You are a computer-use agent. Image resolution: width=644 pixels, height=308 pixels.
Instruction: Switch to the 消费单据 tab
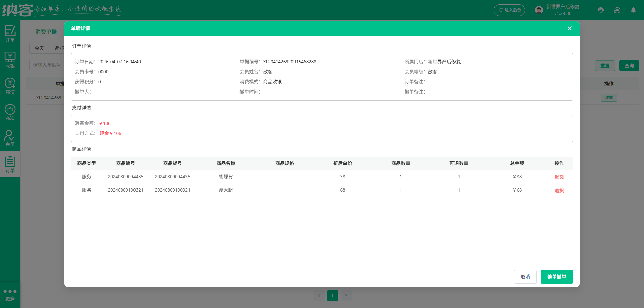pos(47,31)
